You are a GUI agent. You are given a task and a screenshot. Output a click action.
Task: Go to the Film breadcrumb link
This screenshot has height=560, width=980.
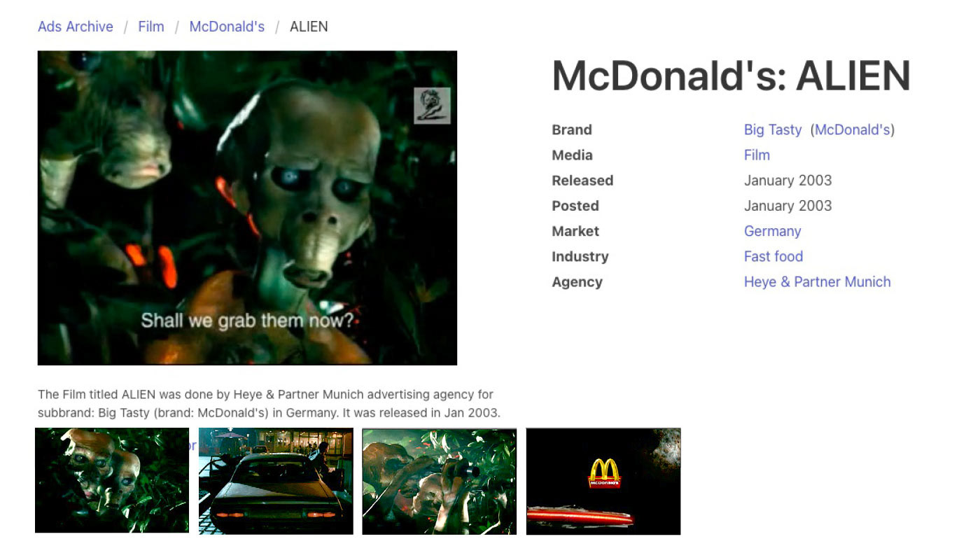click(x=151, y=27)
